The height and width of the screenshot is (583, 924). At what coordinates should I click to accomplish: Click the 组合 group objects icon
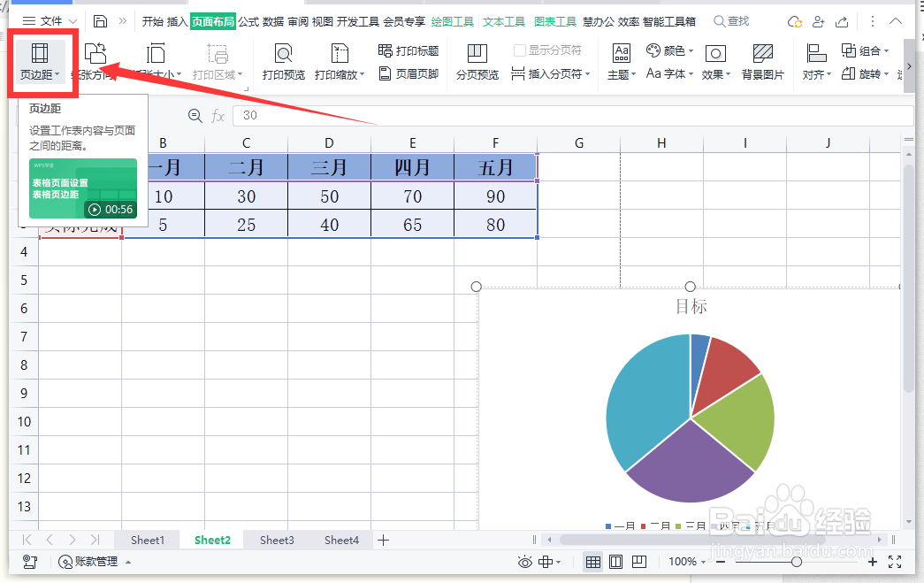(x=849, y=50)
